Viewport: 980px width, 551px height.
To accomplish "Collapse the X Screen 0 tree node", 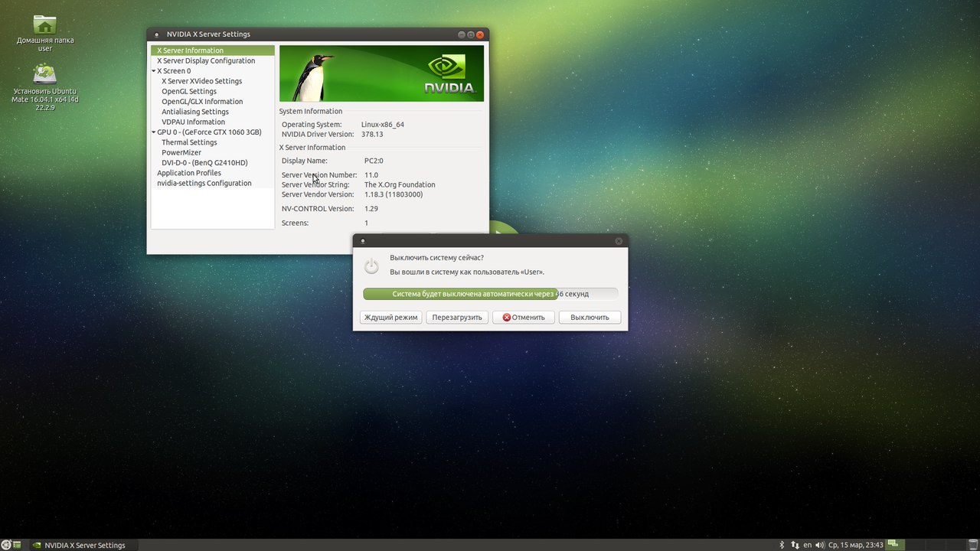I will pyautogui.click(x=154, y=71).
